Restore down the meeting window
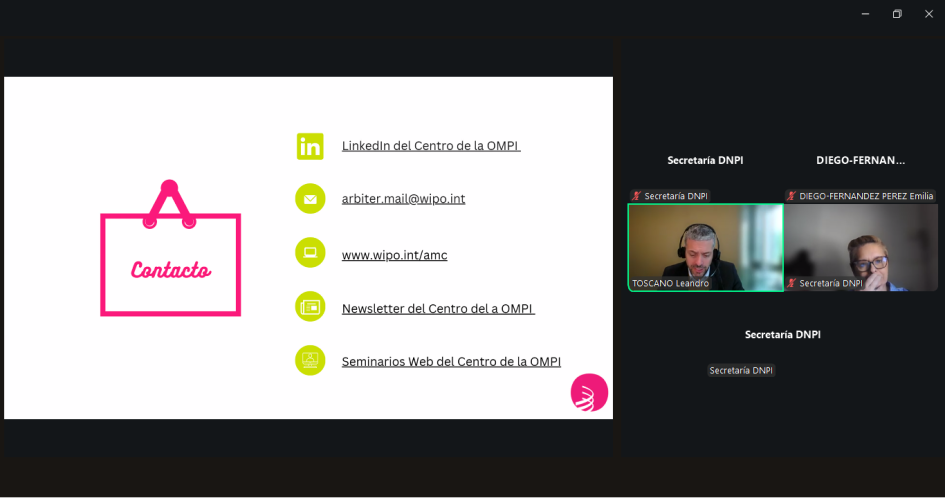945x498 pixels. click(897, 14)
